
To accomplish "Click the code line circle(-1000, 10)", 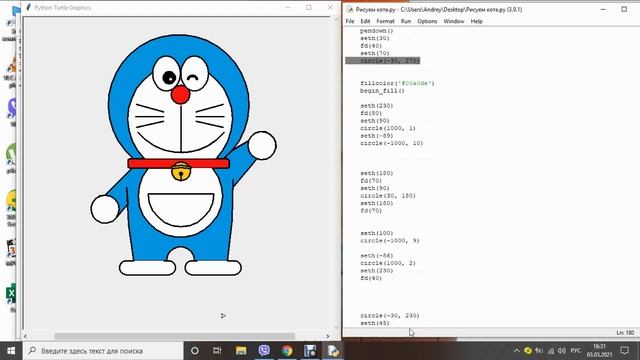I will (x=391, y=143).
